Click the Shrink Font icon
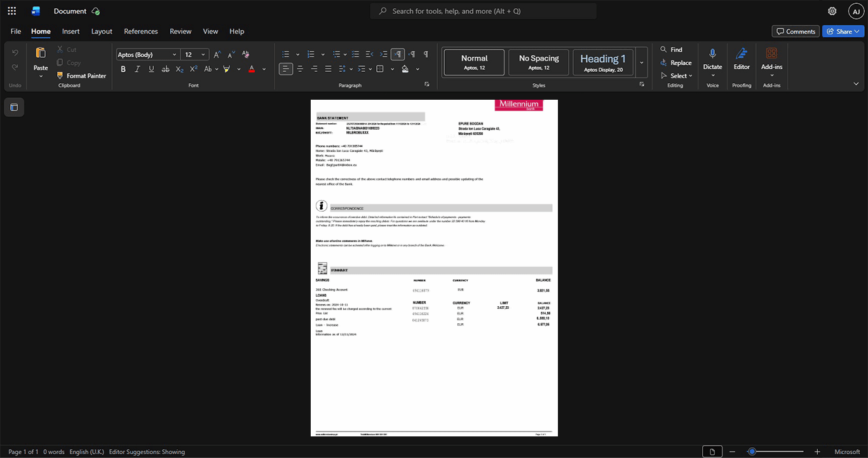This screenshot has width=868, height=458. pyautogui.click(x=230, y=55)
